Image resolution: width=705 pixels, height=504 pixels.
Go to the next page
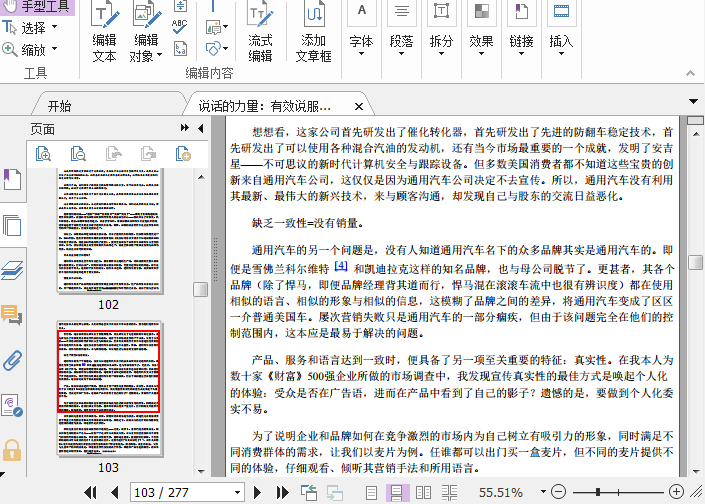click(259, 492)
